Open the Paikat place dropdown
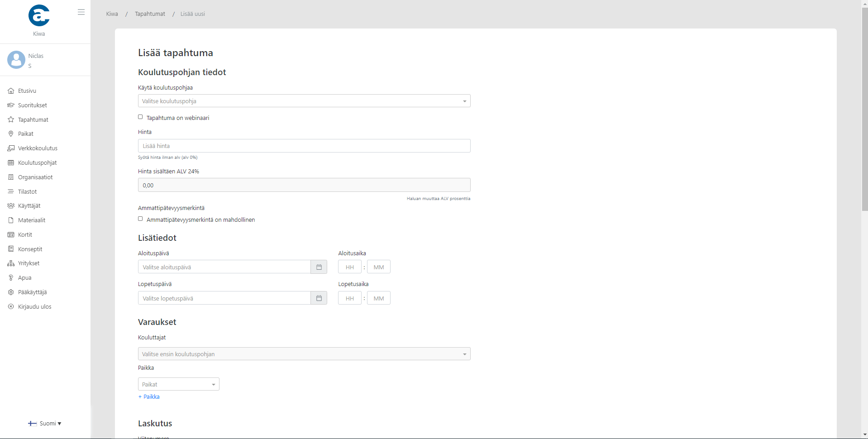Screen dimensions: 868x439 coord(178,384)
